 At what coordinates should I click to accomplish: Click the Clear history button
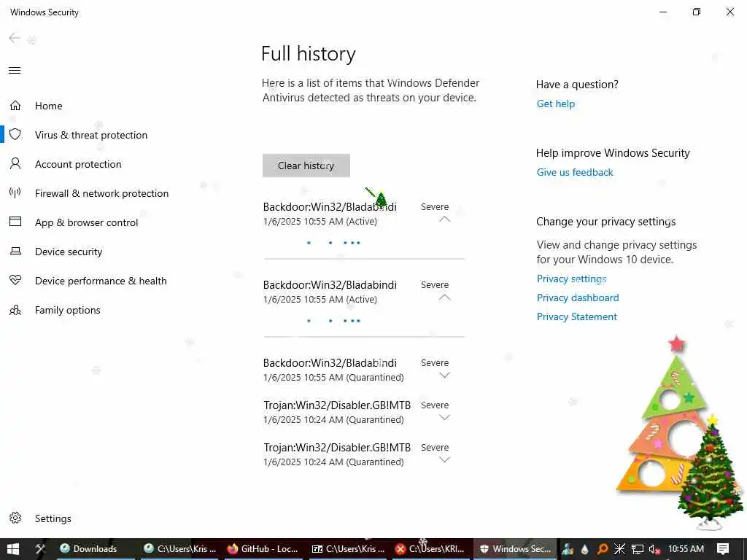pos(306,166)
